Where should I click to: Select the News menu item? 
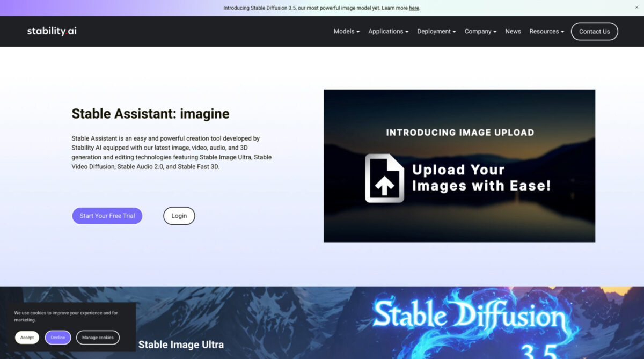(x=513, y=31)
